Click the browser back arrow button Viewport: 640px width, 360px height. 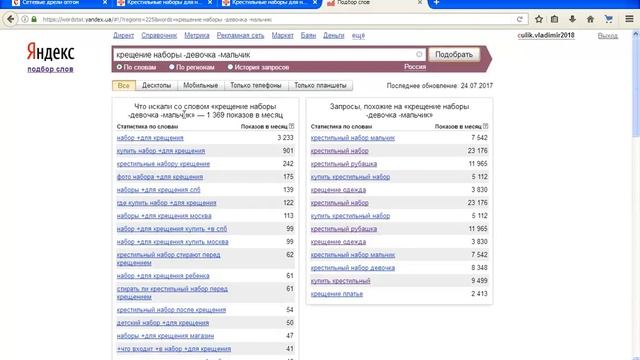click(x=11, y=19)
